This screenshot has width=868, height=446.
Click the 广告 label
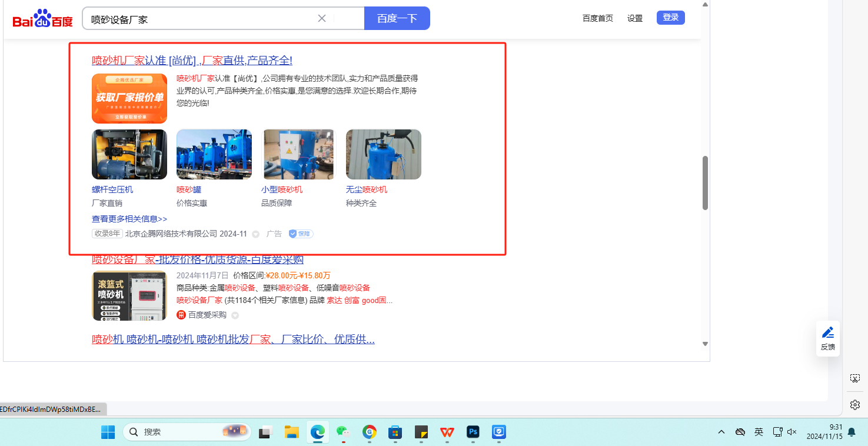pos(274,234)
